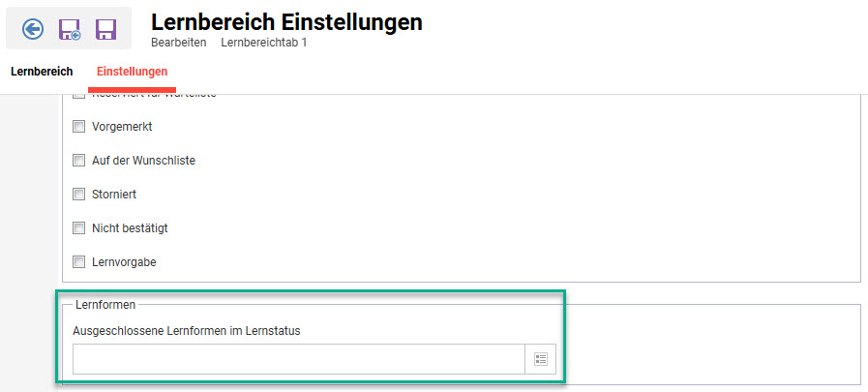
Task: Toggle the Nicht bestätigt checkbox
Action: [79, 228]
